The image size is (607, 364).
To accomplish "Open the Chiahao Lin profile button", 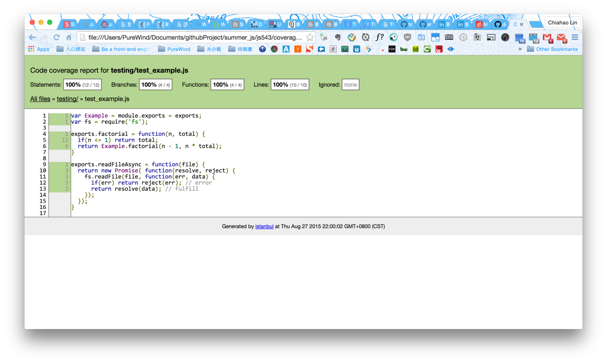I will coord(562,23).
